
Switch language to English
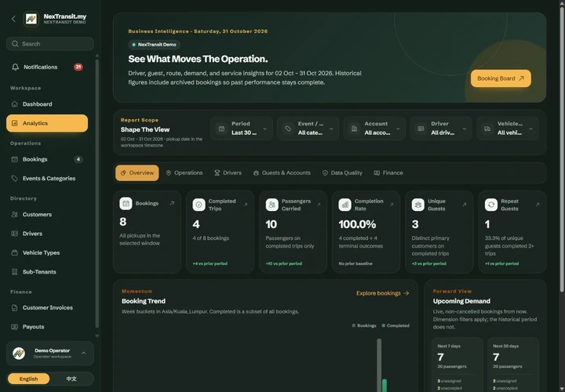pos(28,379)
